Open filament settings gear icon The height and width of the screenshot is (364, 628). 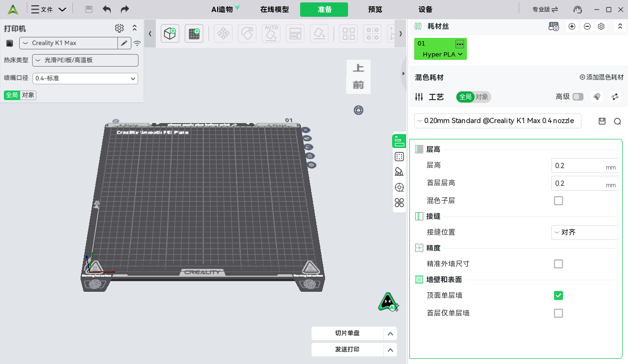602,27
